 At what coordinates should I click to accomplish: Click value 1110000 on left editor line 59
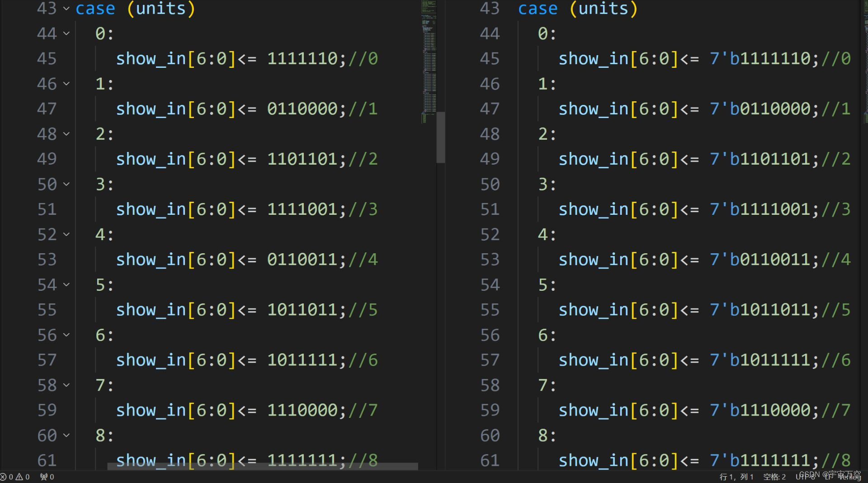302,410
